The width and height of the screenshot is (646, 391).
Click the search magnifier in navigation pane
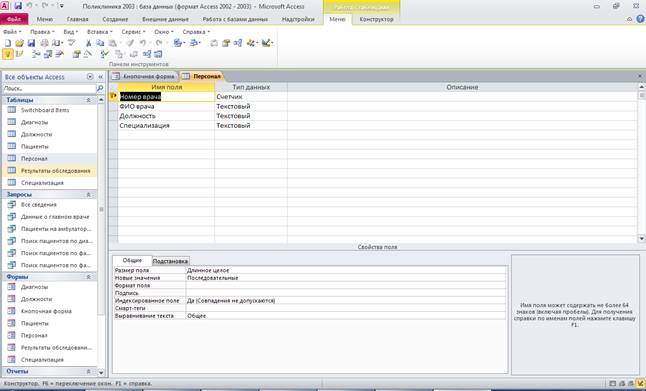(x=100, y=89)
